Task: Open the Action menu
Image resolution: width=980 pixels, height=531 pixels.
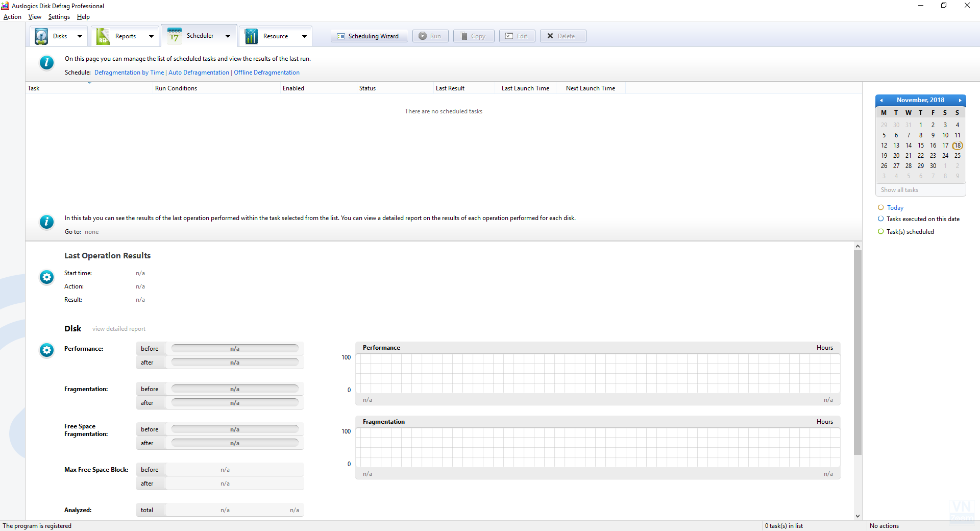Action: click(x=12, y=17)
